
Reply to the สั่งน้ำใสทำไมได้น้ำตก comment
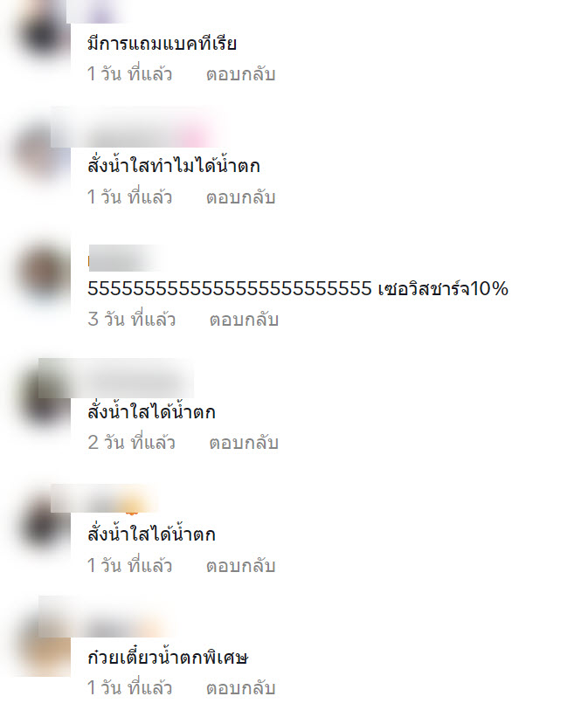point(240,197)
